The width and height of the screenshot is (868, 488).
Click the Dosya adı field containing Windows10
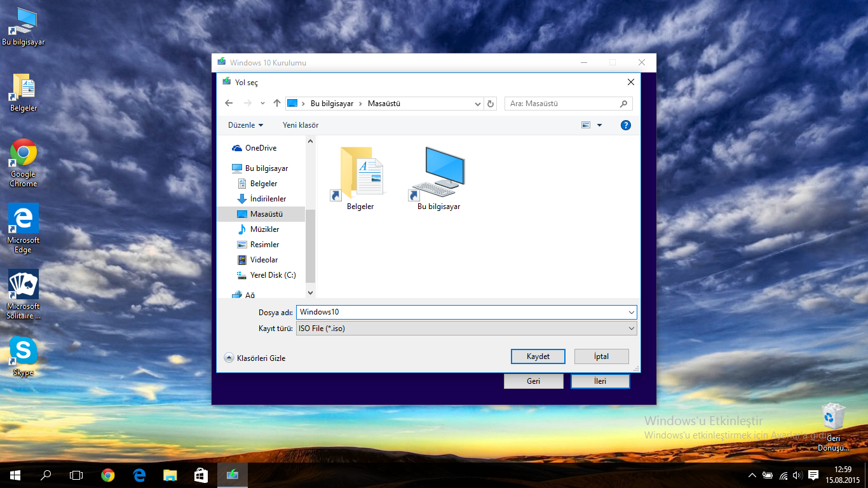(466, 312)
